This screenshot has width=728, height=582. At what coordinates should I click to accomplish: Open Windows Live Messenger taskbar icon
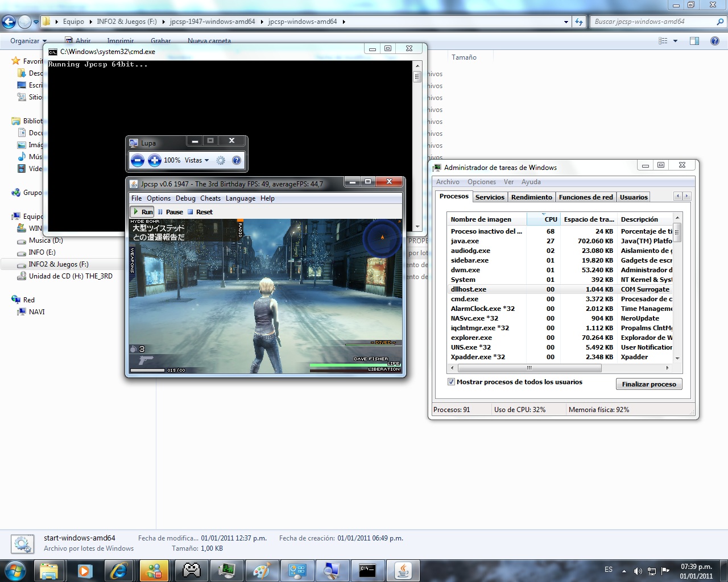pos(154,570)
